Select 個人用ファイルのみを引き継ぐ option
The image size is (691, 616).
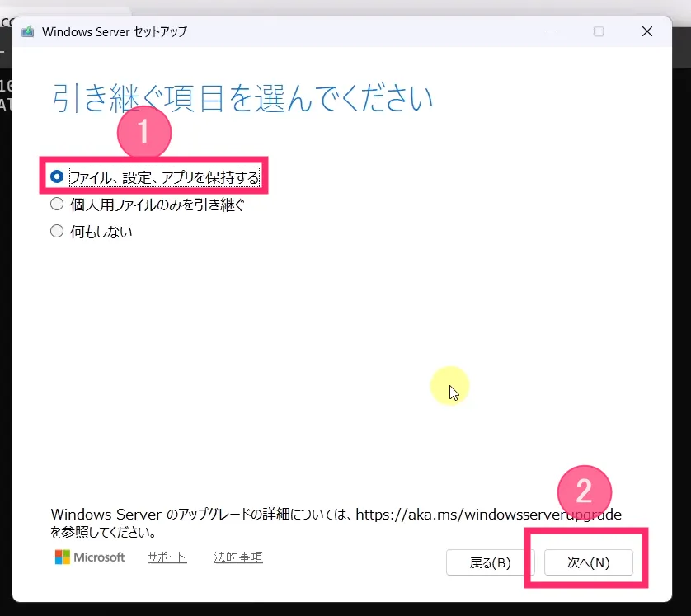[x=57, y=205]
